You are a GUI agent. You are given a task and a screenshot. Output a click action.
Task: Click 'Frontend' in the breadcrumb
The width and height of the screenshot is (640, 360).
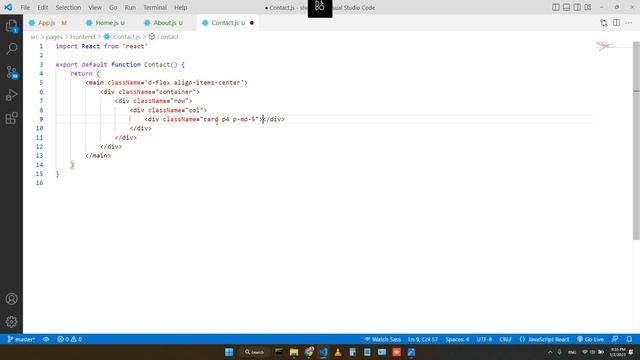(x=82, y=37)
